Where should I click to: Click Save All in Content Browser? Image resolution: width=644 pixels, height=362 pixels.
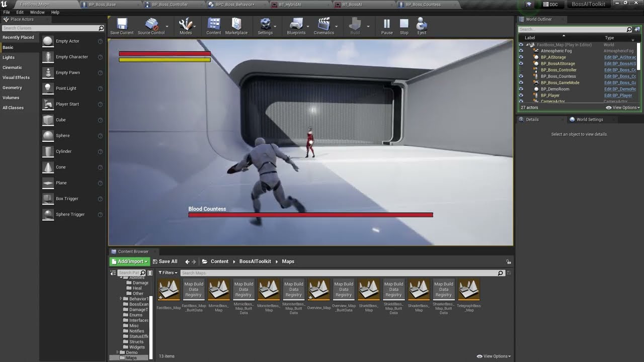tap(165, 261)
